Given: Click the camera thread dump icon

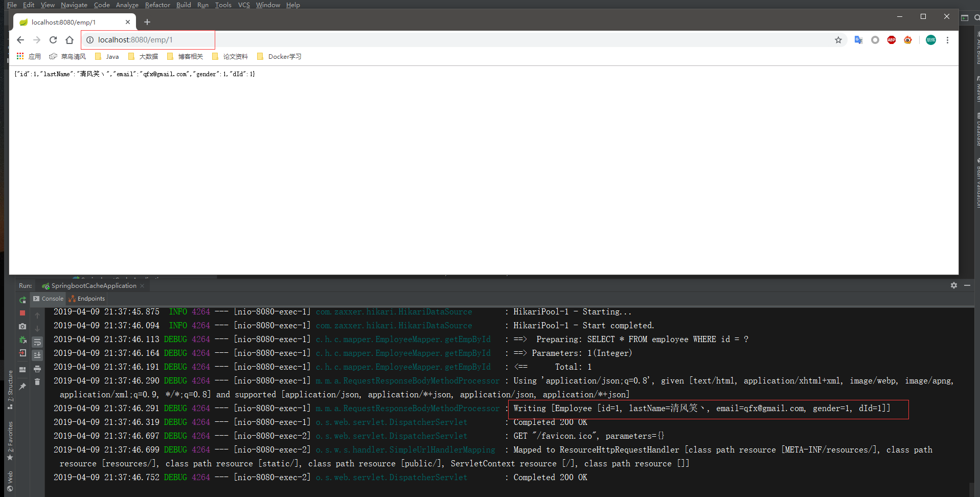Looking at the screenshot, I should tap(22, 326).
